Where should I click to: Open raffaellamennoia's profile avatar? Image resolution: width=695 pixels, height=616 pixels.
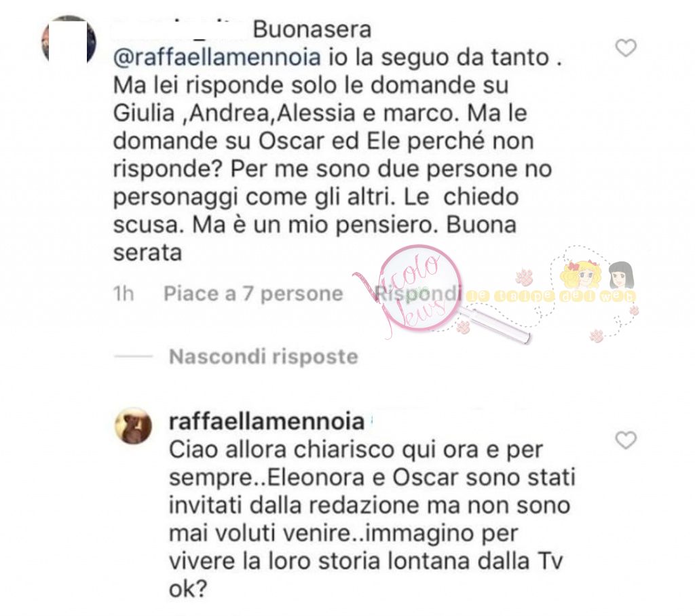[134, 425]
